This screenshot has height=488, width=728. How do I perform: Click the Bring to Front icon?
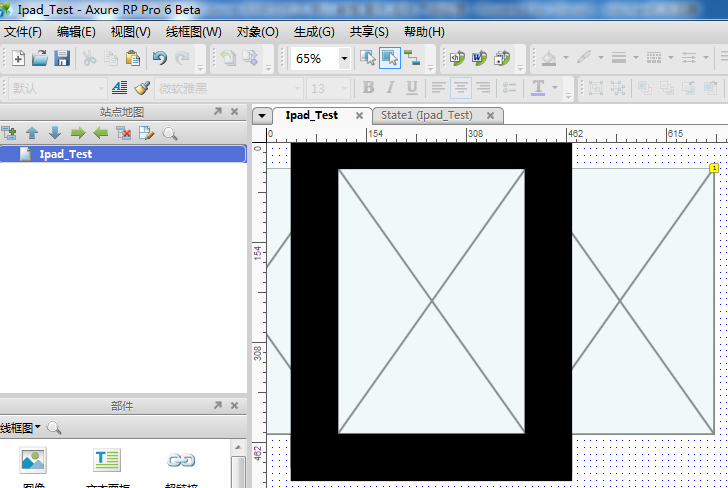tap(644, 87)
